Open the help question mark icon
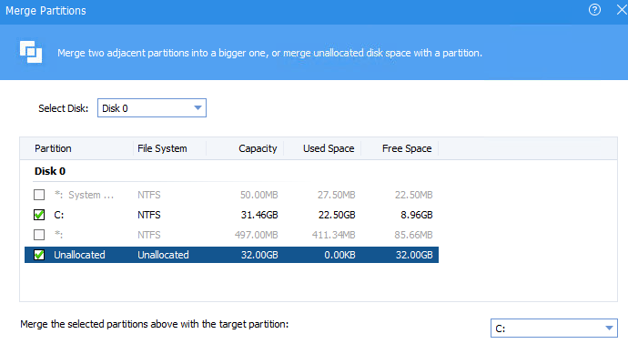The image size is (628, 364). point(594,10)
